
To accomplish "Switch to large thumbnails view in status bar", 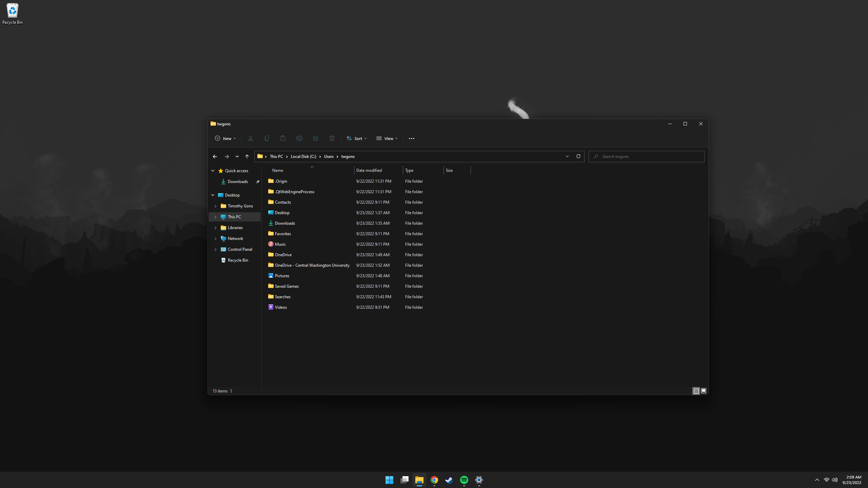I will coord(704,391).
